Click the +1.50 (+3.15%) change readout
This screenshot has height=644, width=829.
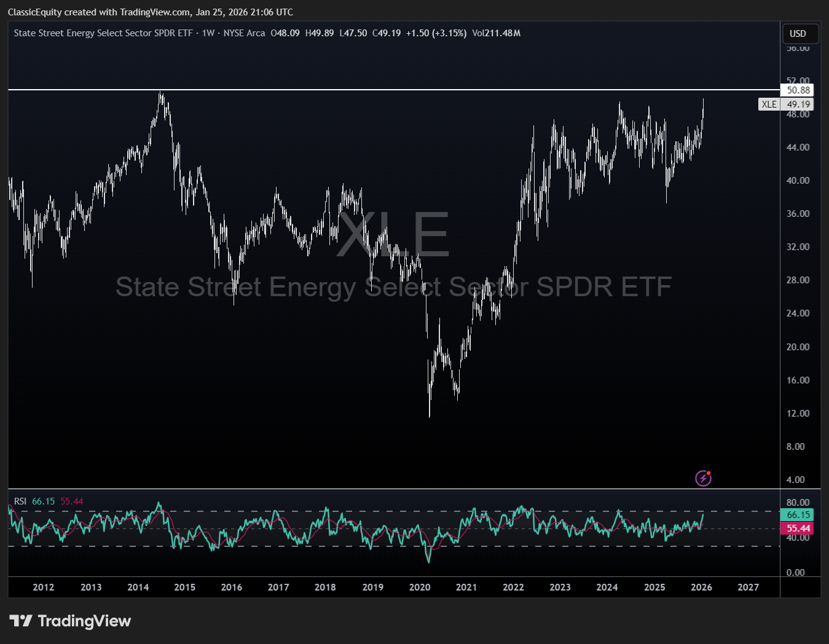click(436, 33)
